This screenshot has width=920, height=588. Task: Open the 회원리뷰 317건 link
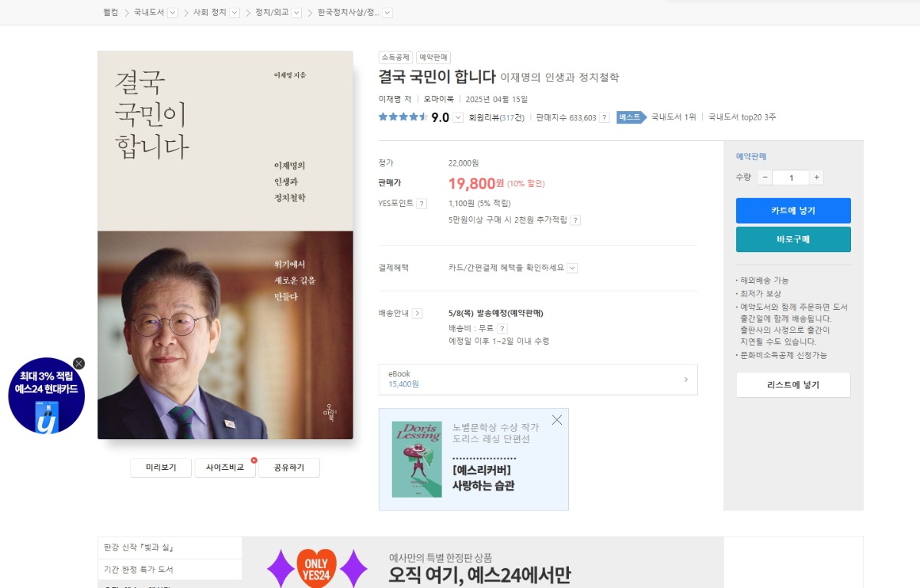(497, 117)
